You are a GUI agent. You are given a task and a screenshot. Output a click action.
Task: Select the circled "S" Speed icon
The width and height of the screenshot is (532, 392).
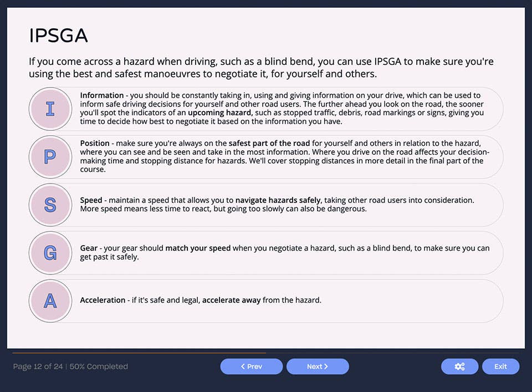pyautogui.click(x=50, y=205)
